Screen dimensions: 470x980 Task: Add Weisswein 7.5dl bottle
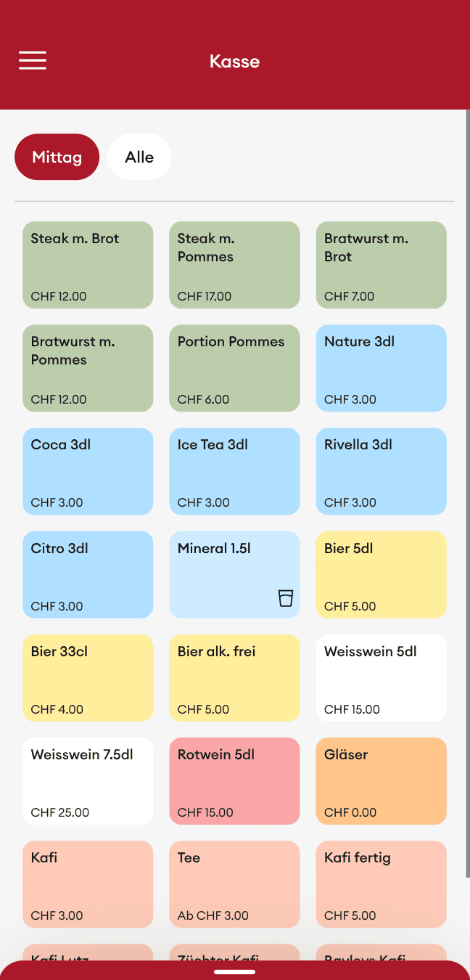88,780
